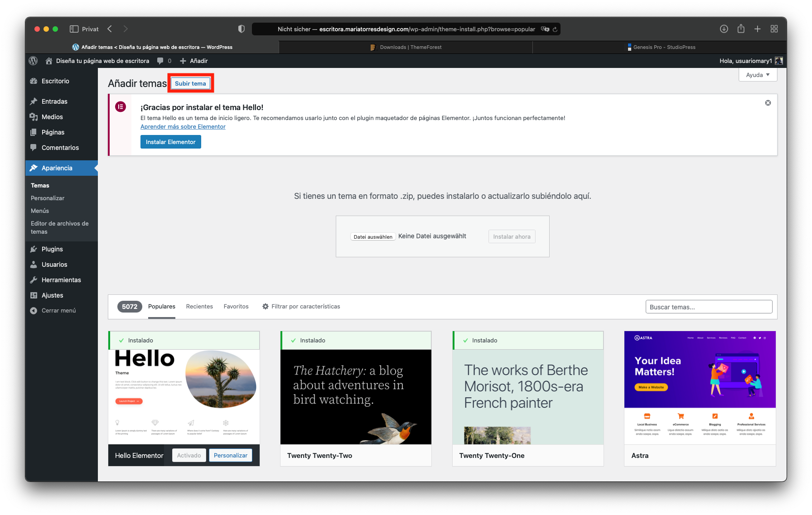Expand the Ayuda help dropdown
The height and width of the screenshot is (515, 812).
click(758, 75)
